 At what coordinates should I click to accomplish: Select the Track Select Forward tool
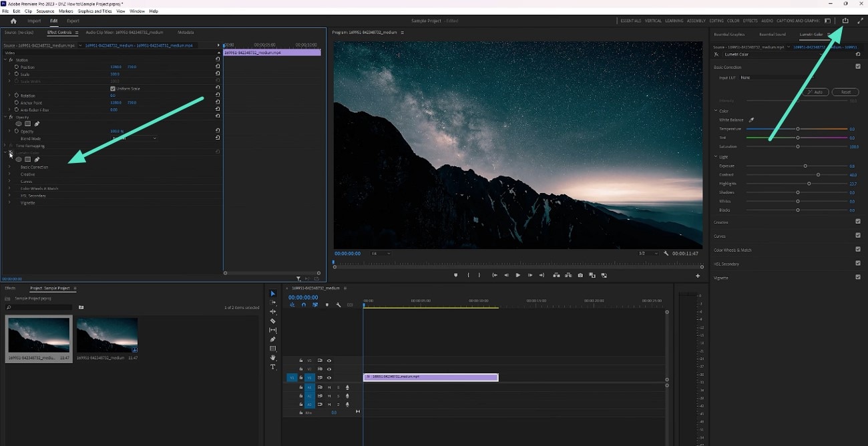pos(273,302)
